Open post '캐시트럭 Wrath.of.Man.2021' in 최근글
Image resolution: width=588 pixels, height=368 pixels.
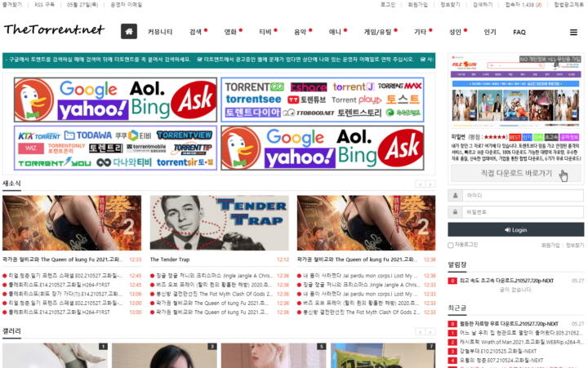click(x=520, y=342)
